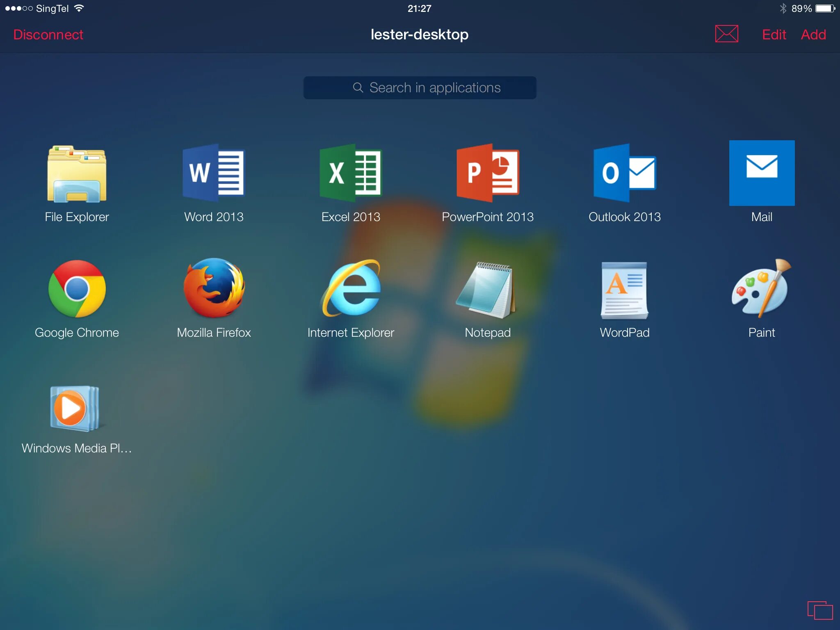
Task: Focus the Search in applications field
Action: click(420, 87)
